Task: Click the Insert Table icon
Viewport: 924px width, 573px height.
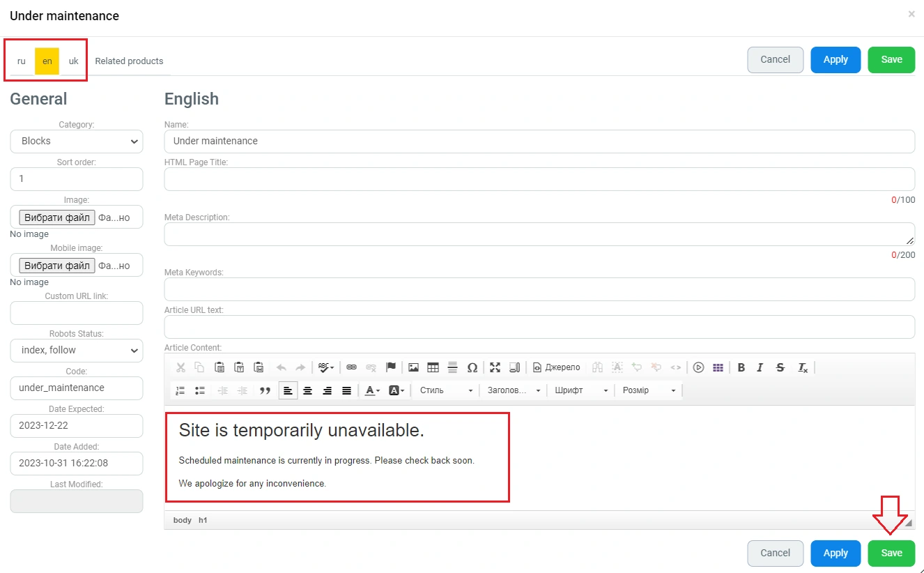Action: tap(433, 367)
